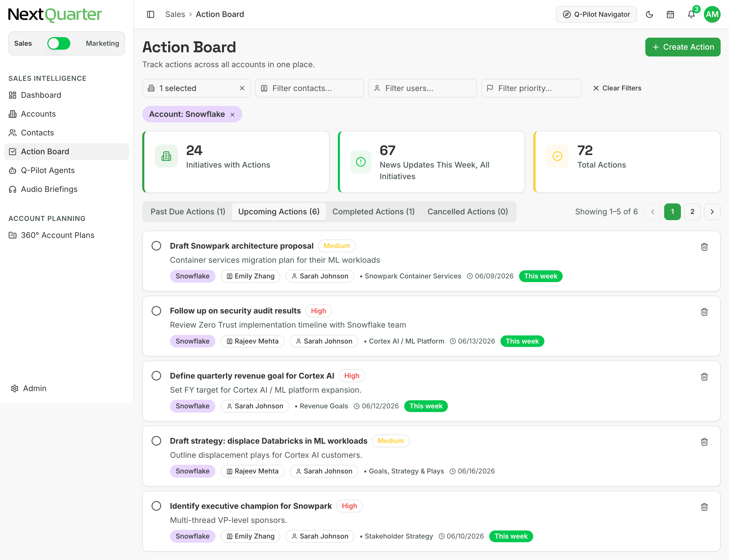Image resolution: width=729 pixels, height=560 pixels.
Task: Click the Initiatives with Actions card icon
Action: pyautogui.click(x=166, y=156)
